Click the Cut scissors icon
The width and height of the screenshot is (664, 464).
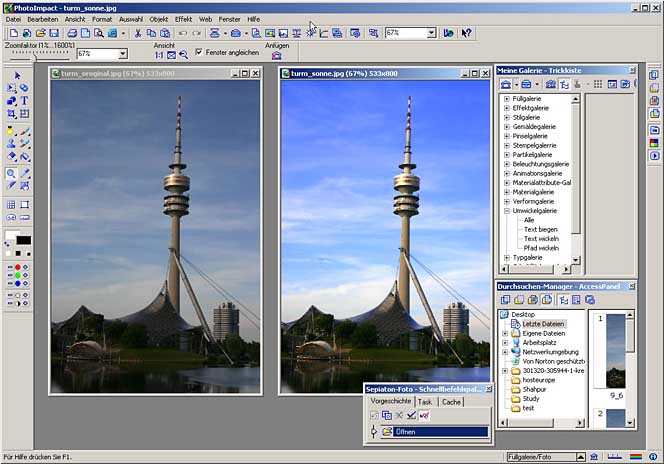138,33
